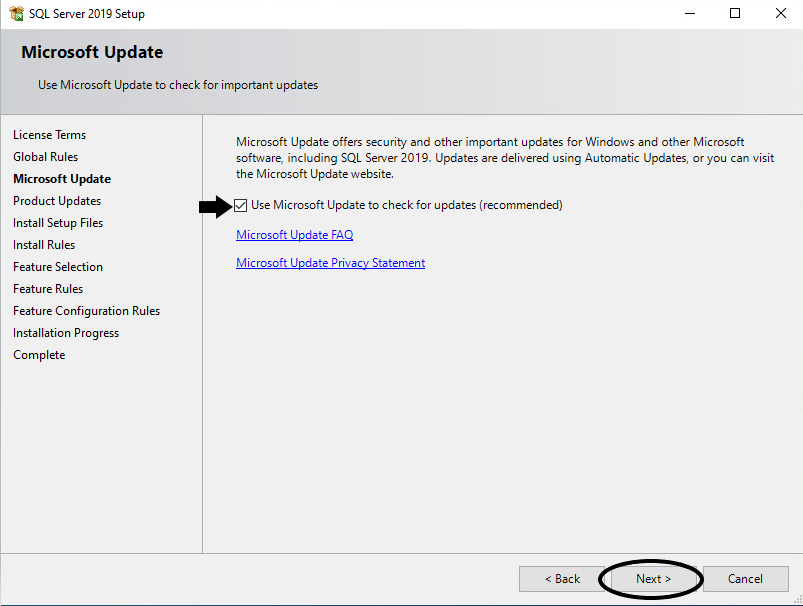Go back to the previous step
The height and width of the screenshot is (606, 803).
click(562, 579)
